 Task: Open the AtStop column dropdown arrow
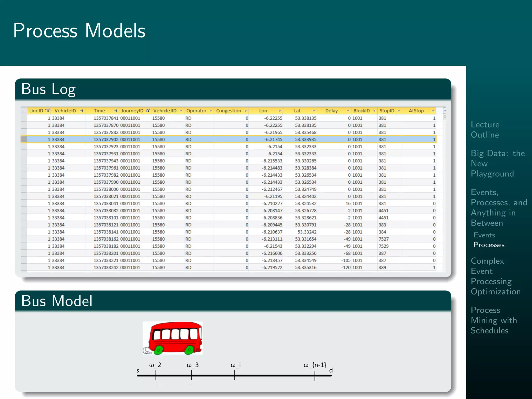tap(433, 111)
